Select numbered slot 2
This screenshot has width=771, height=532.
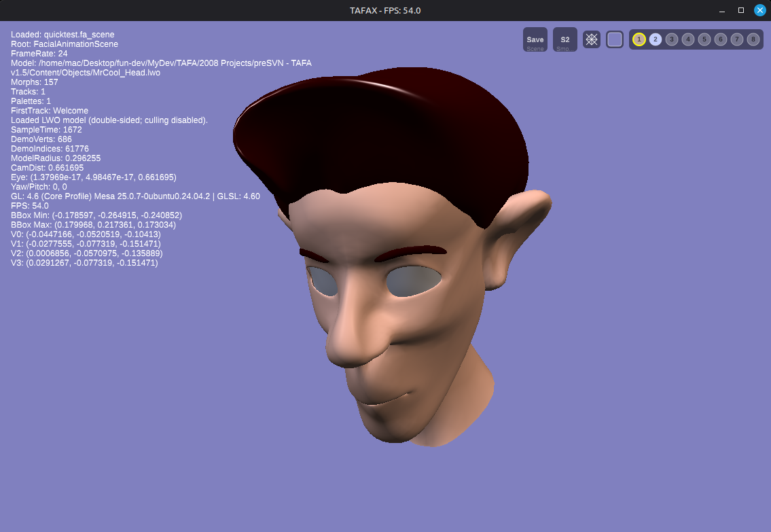(655, 39)
